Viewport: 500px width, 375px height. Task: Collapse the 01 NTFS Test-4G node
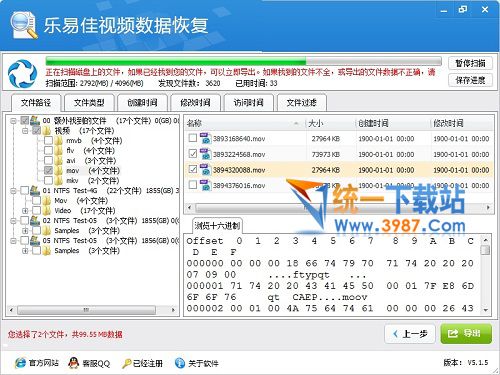tap(13, 191)
